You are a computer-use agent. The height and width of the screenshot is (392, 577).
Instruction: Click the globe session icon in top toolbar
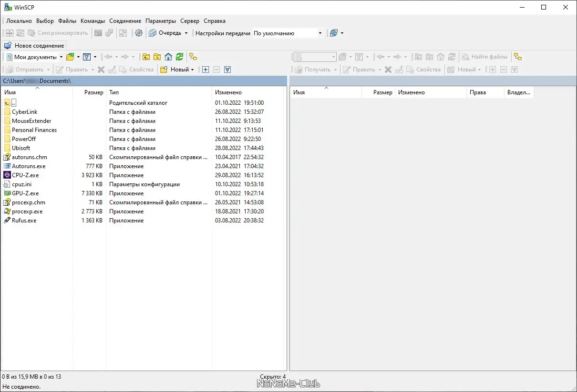(x=334, y=33)
